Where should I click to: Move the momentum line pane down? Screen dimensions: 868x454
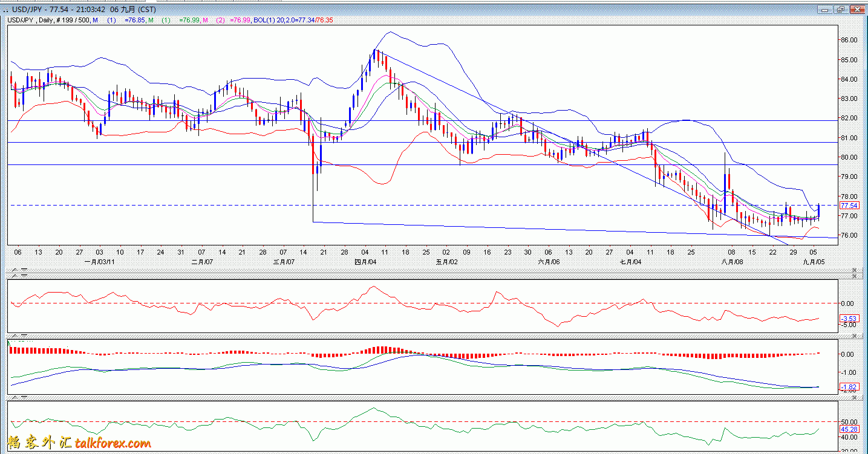24,276
